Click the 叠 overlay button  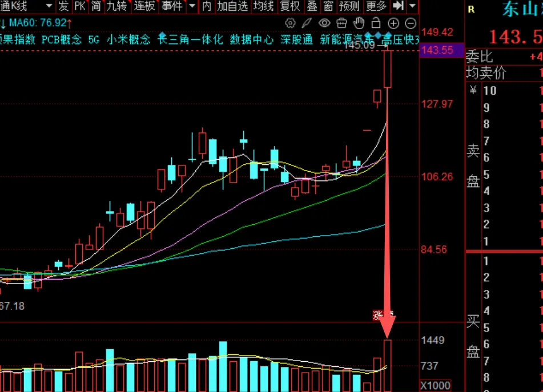(312, 6)
